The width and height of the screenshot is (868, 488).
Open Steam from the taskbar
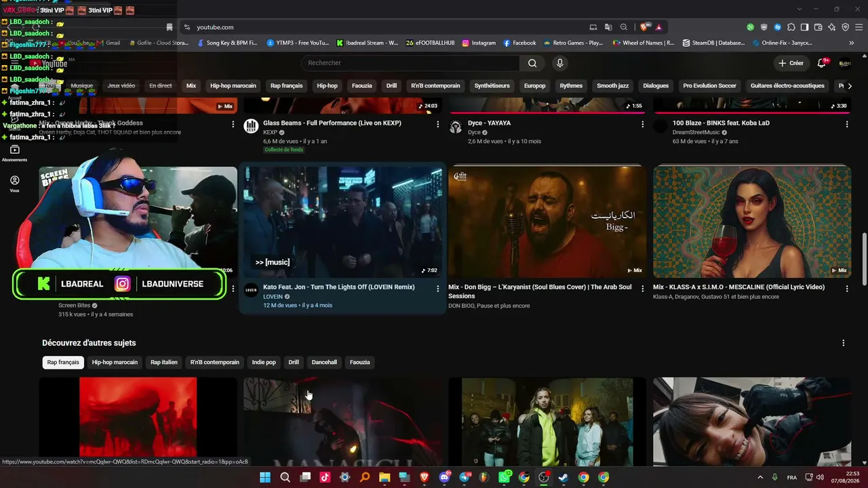tap(564, 477)
